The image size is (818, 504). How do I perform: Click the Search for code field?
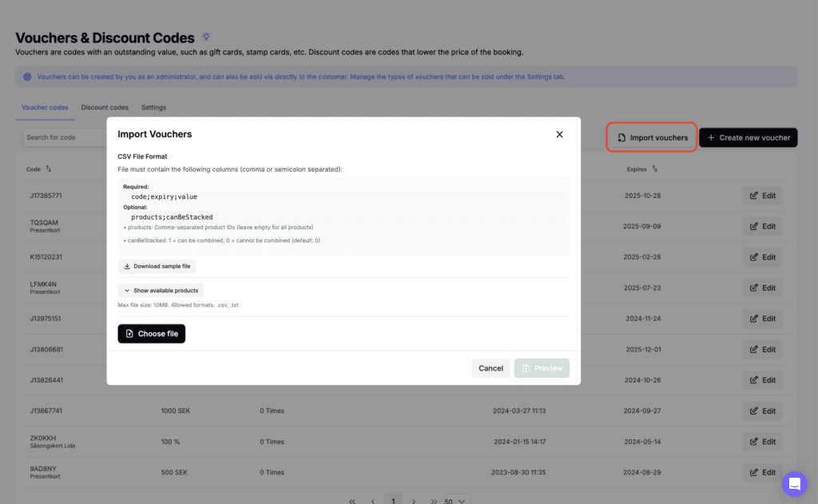coord(64,137)
